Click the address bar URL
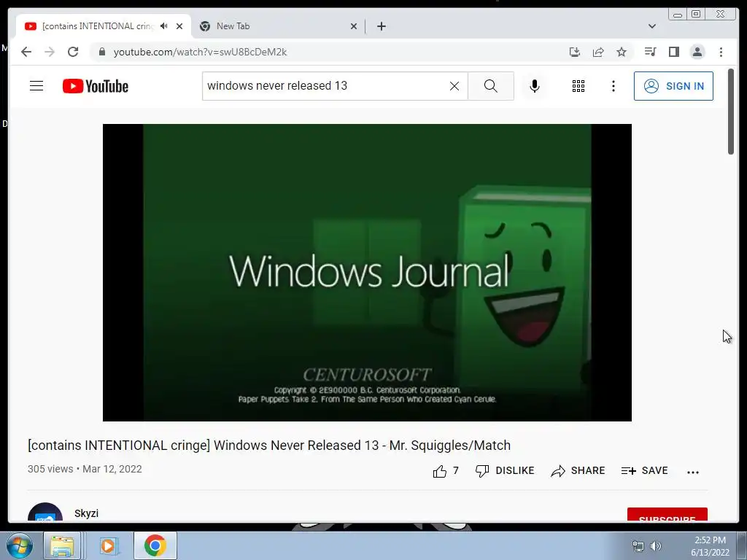Image resolution: width=747 pixels, height=560 pixels. (x=200, y=52)
